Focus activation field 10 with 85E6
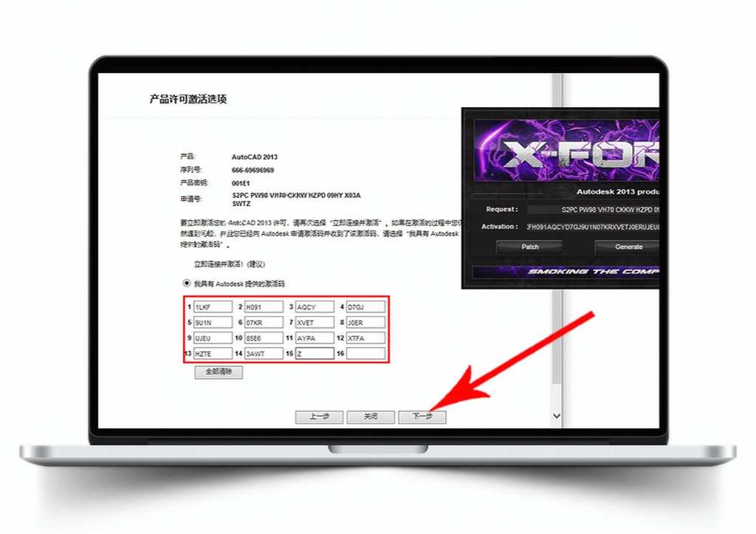The width and height of the screenshot is (756, 534). pos(264,338)
